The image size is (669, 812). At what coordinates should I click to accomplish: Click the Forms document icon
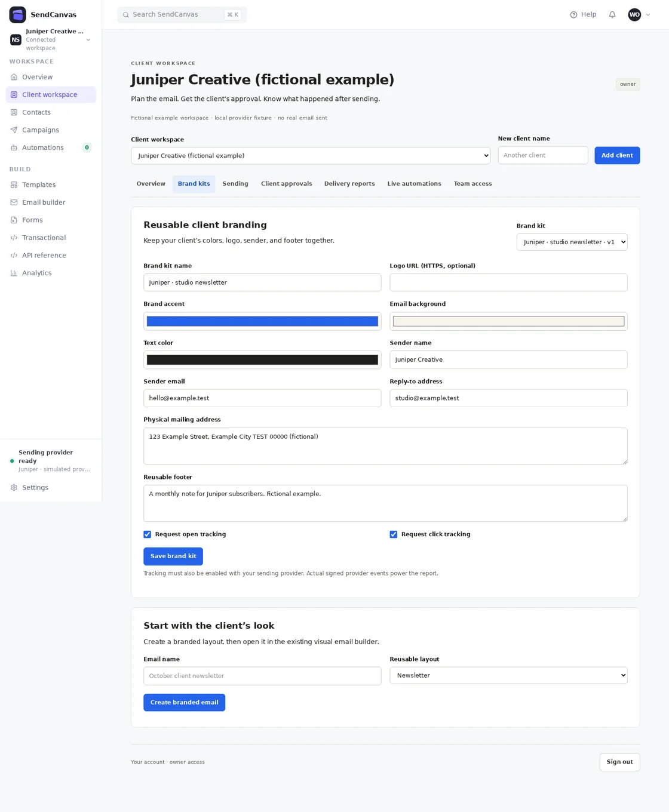(x=14, y=220)
